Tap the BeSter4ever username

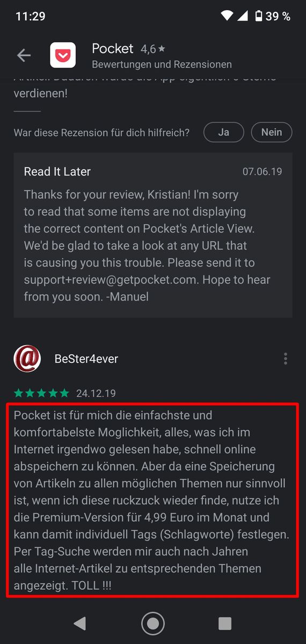86,358
